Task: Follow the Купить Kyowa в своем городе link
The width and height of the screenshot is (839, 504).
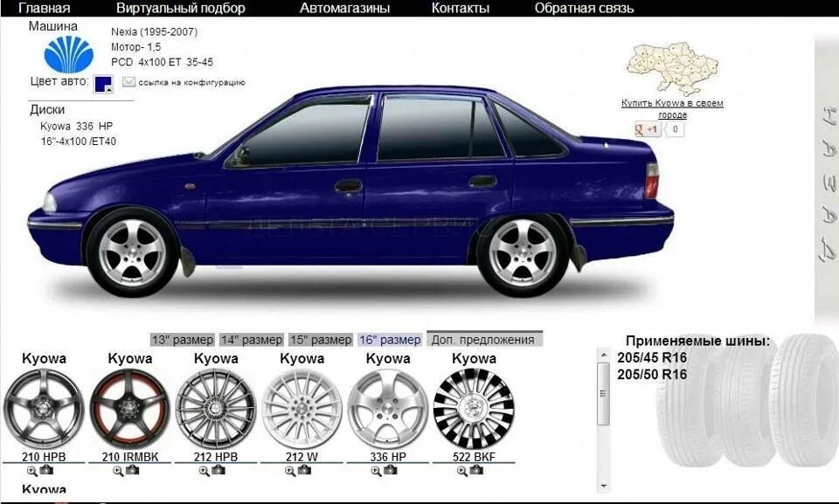Action: tap(672, 108)
